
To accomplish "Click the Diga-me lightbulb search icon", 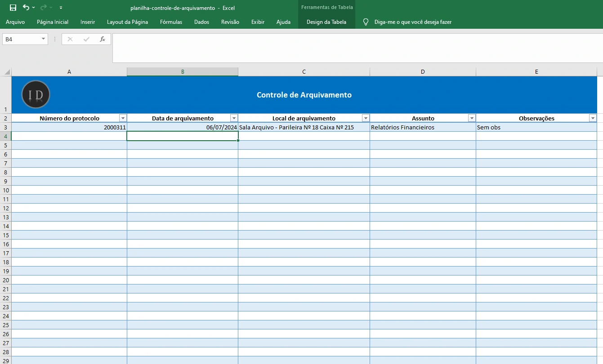I will (366, 22).
